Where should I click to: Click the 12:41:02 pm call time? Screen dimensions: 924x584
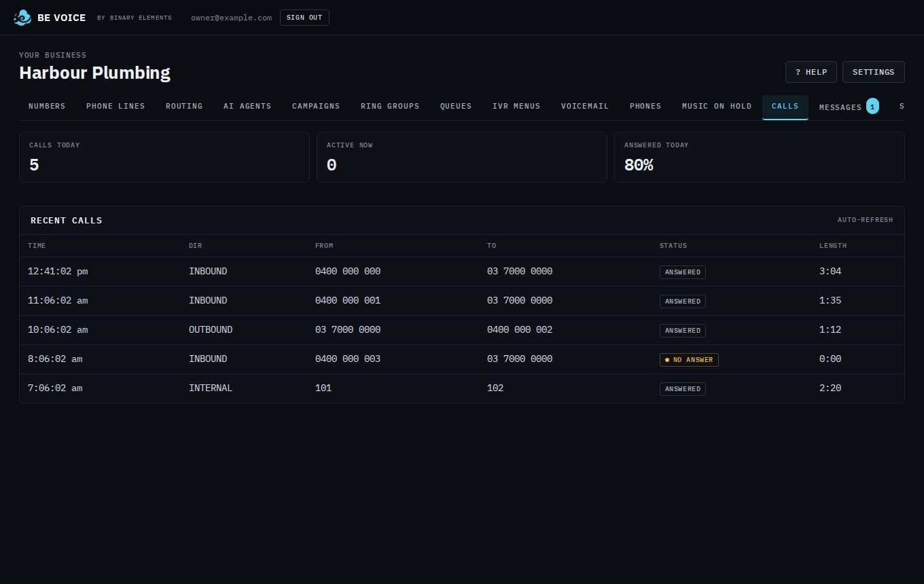[x=58, y=272]
